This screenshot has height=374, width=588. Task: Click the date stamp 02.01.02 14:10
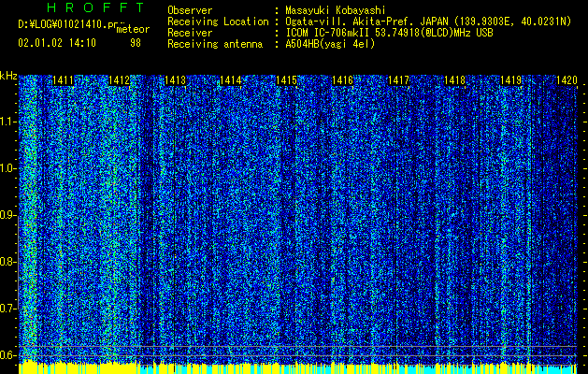click(x=57, y=43)
